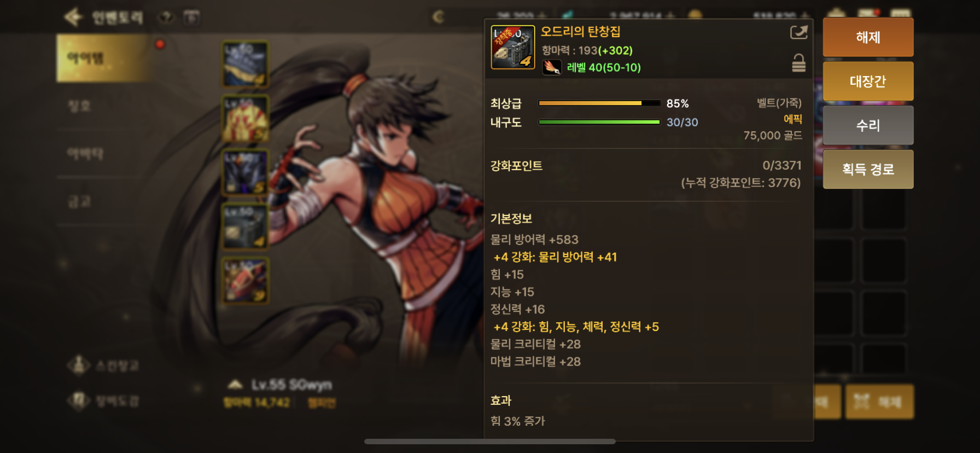Select the fifth equipped red shoes slot

pos(246,280)
